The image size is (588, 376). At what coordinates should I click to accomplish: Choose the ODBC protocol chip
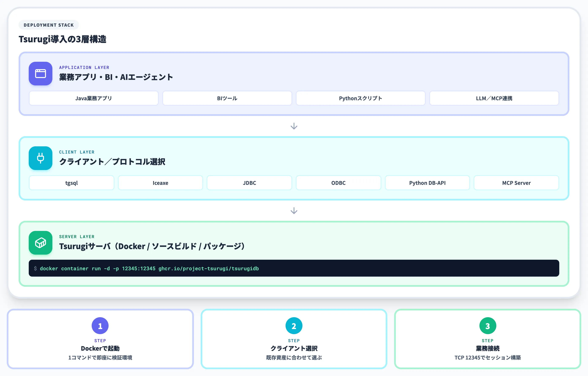pos(338,183)
